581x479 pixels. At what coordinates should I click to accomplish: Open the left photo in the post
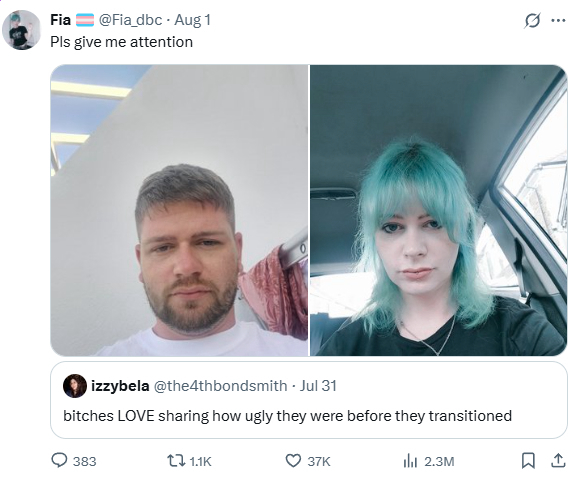coord(179,210)
